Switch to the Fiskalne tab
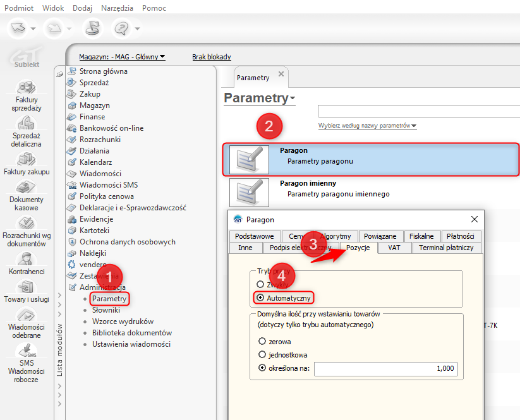Image resolution: width=520 pixels, height=420 pixels. (421, 236)
